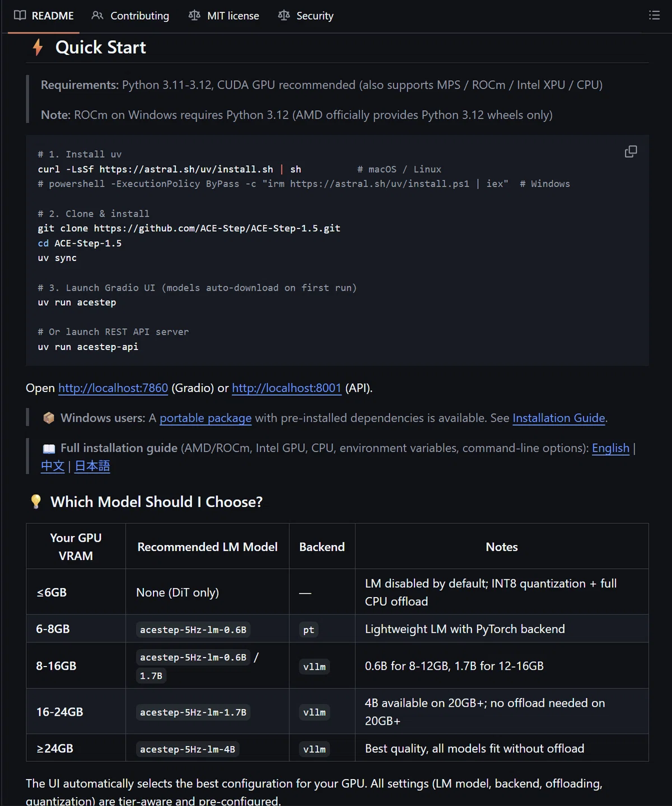Click the Requirements line in the blockquote

click(321, 85)
